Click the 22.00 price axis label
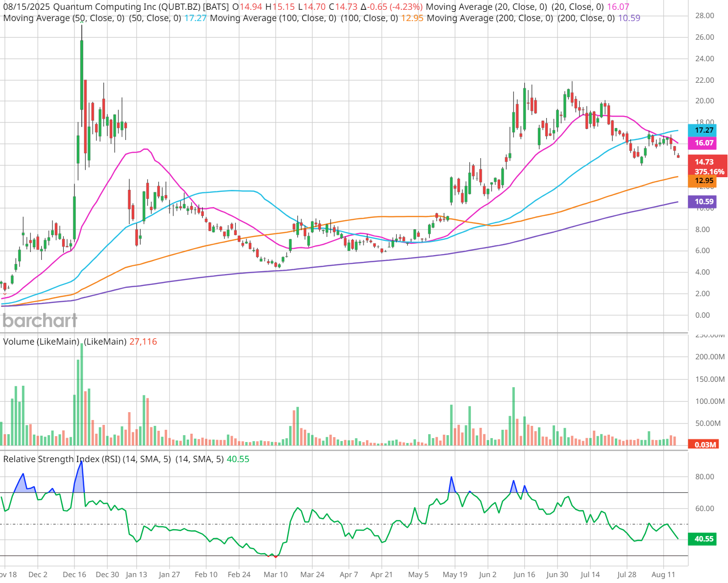The height and width of the screenshot is (583, 728). (x=704, y=80)
